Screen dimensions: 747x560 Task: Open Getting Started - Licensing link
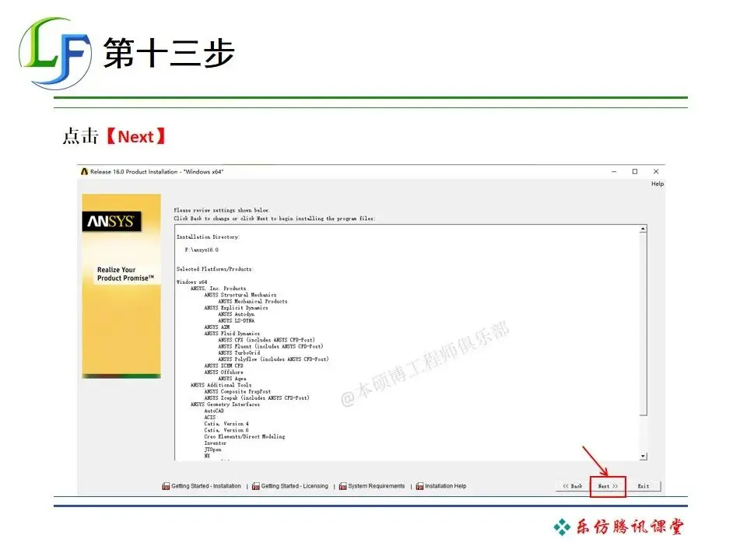294,486
